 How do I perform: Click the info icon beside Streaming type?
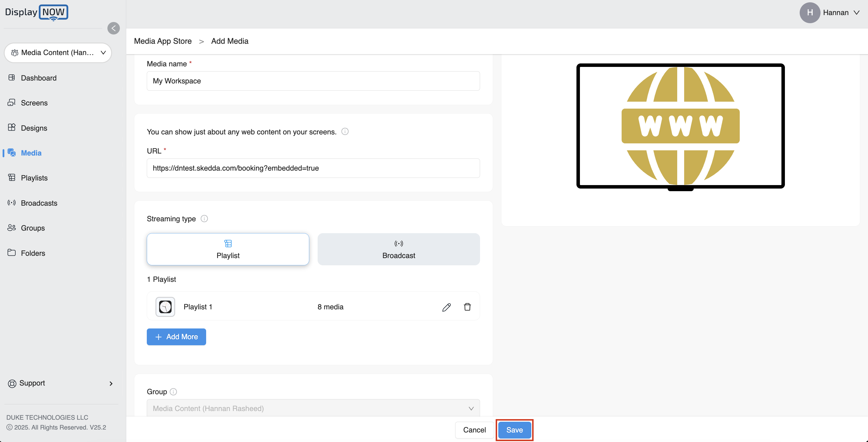(204, 218)
